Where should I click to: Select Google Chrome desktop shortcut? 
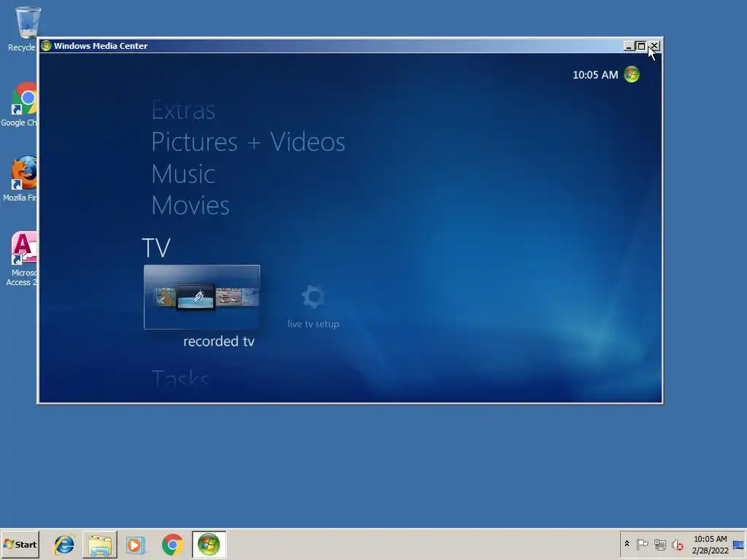click(19, 104)
